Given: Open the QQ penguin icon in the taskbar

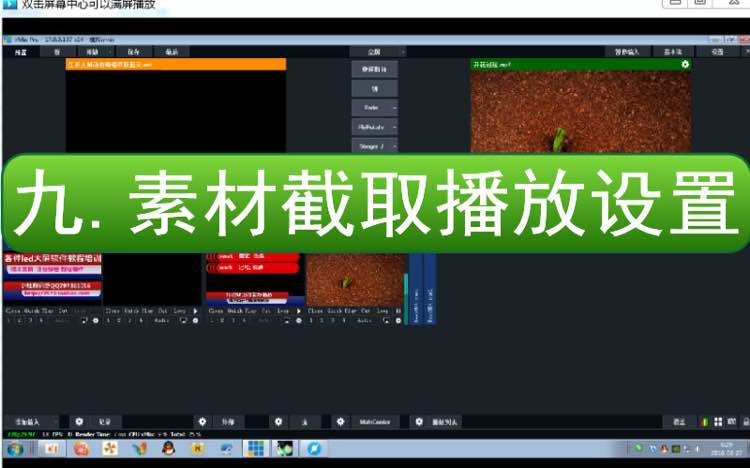Looking at the screenshot, I should (x=168, y=448).
